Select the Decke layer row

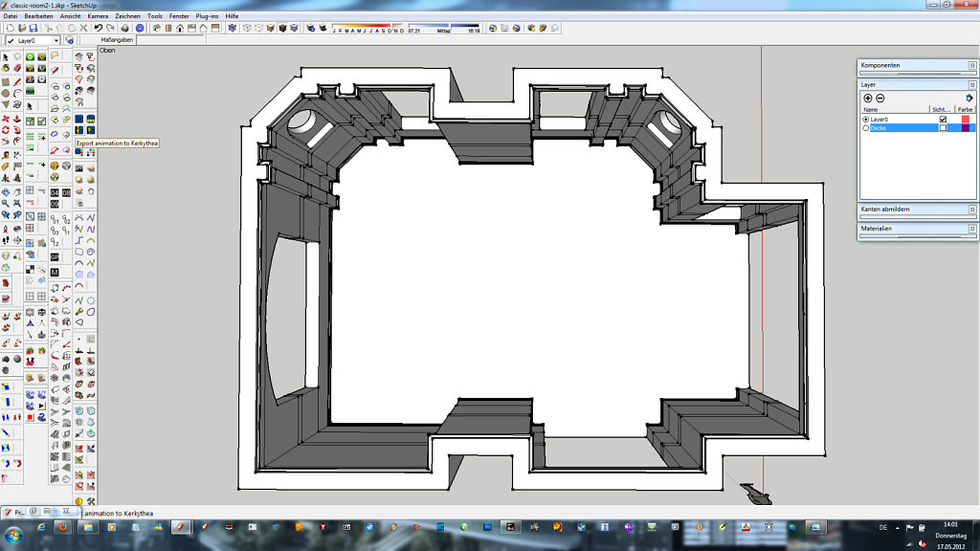[918, 128]
